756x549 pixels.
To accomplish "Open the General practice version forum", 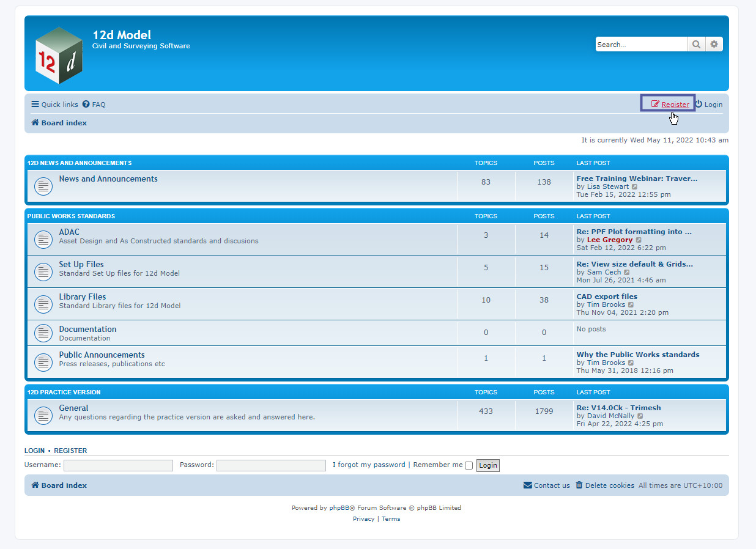I will pos(73,408).
